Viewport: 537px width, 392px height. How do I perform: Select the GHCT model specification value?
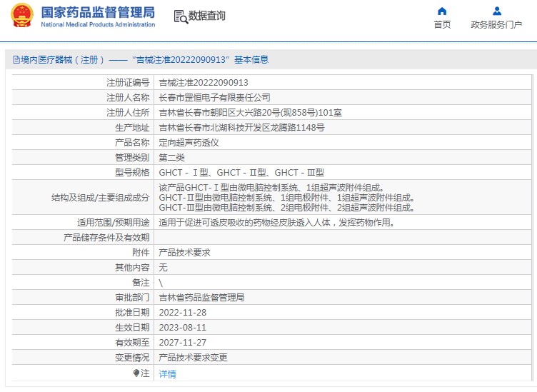241,173
